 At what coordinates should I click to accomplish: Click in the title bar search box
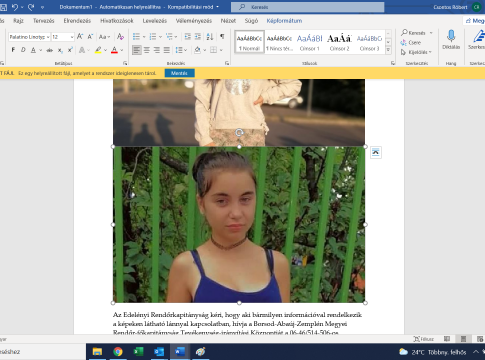click(307, 7)
